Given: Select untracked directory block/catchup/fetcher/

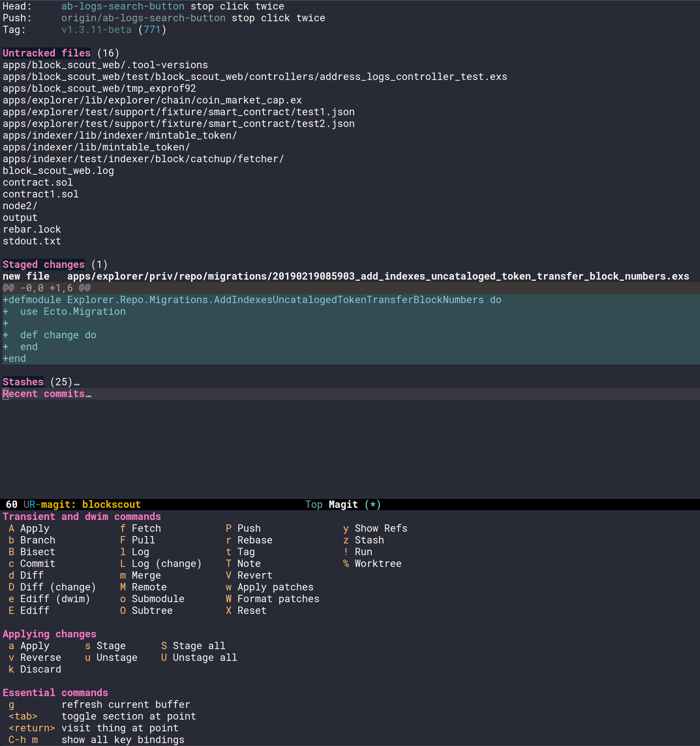Looking at the screenshot, I should [143, 159].
